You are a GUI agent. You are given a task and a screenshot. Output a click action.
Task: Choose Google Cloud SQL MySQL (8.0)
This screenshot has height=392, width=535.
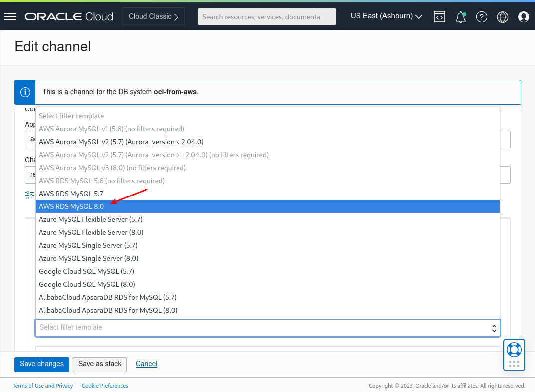268,284
